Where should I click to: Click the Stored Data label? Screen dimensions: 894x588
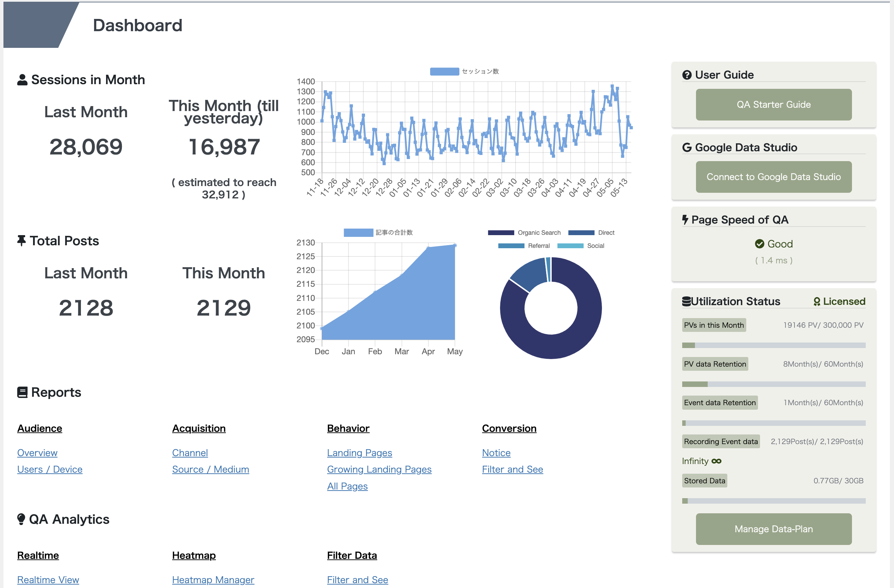(x=704, y=481)
